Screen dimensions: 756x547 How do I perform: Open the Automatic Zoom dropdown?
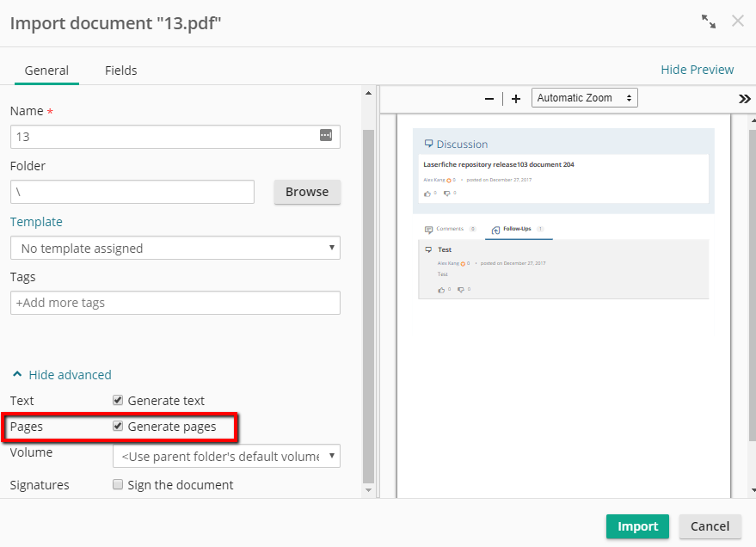585,98
